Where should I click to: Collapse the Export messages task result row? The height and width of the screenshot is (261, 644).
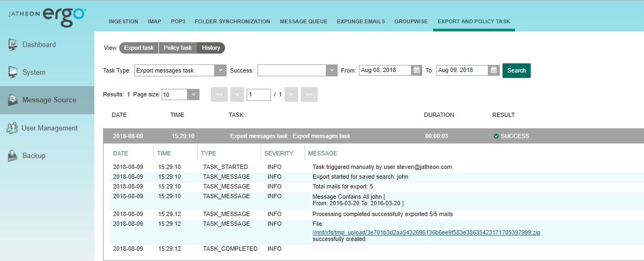[x=373, y=136]
